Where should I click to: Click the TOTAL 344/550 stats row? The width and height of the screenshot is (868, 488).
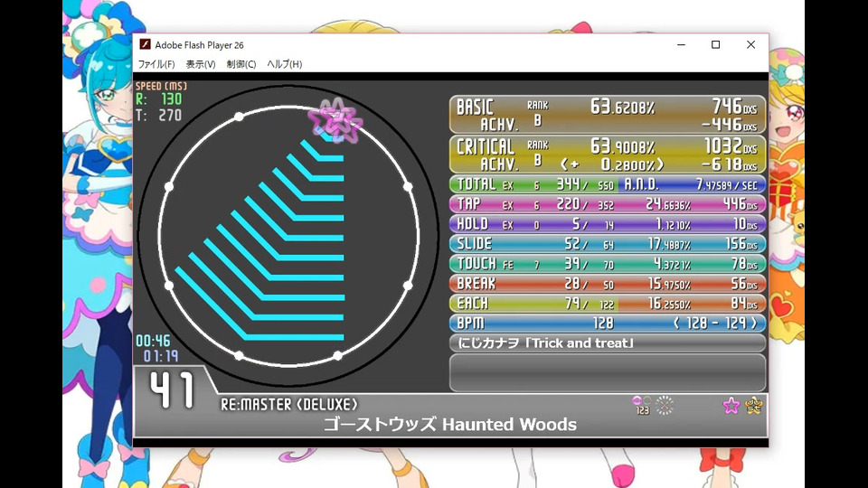pos(608,184)
